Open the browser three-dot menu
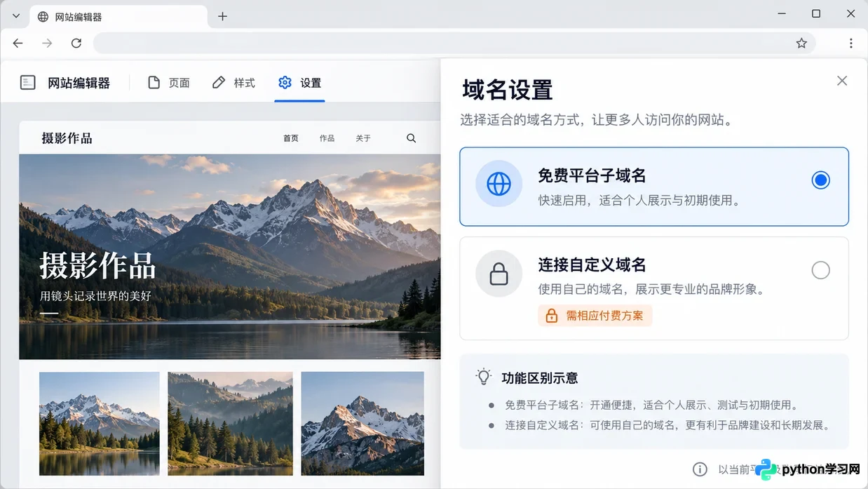Viewport: 868px width, 489px height. 851,43
